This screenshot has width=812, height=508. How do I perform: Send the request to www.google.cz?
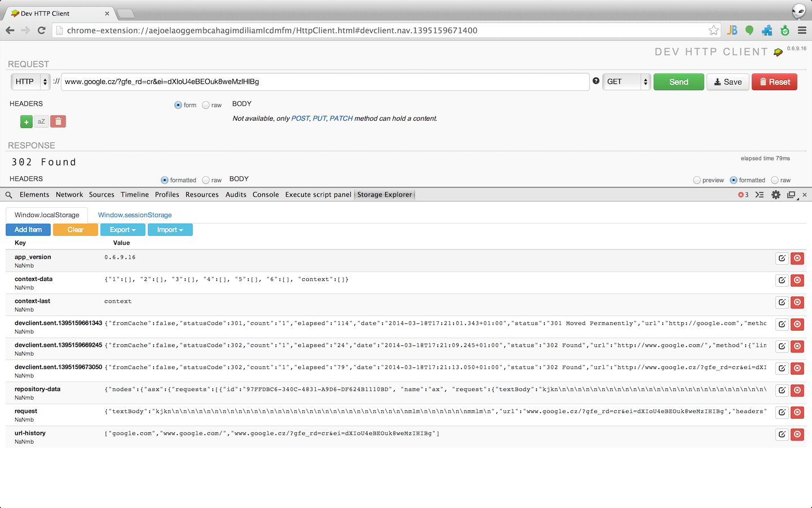[678, 81]
